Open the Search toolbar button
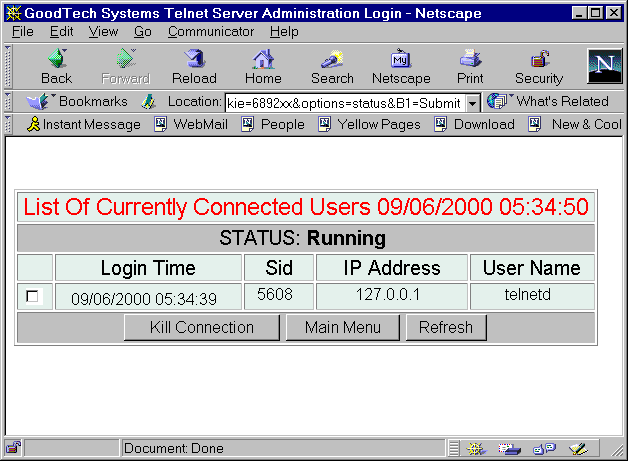 [332, 66]
